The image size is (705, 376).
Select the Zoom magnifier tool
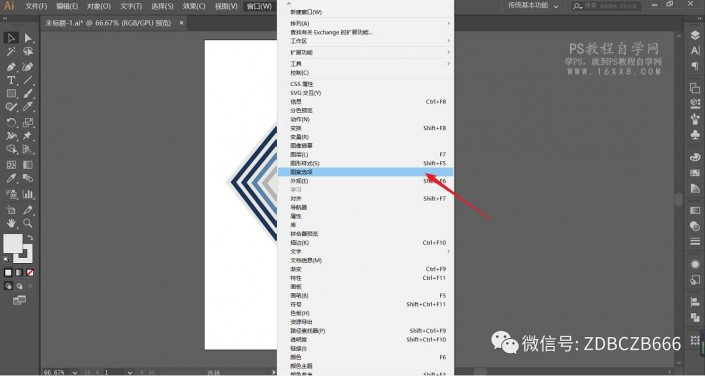coord(28,223)
